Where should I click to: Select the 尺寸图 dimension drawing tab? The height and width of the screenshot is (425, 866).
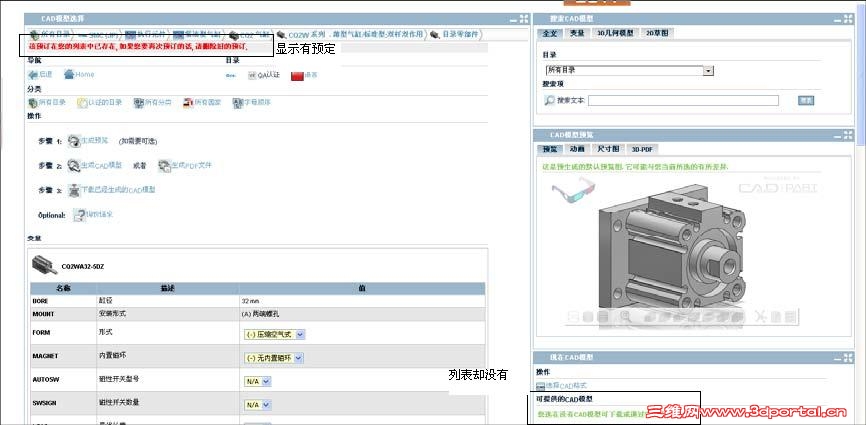coord(608,149)
